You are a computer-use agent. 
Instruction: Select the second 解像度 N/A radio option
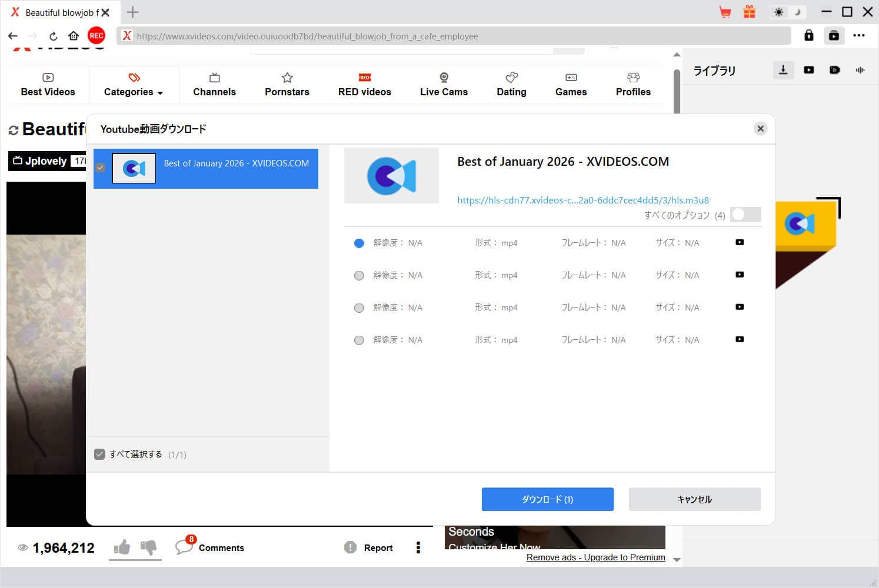pyautogui.click(x=359, y=275)
